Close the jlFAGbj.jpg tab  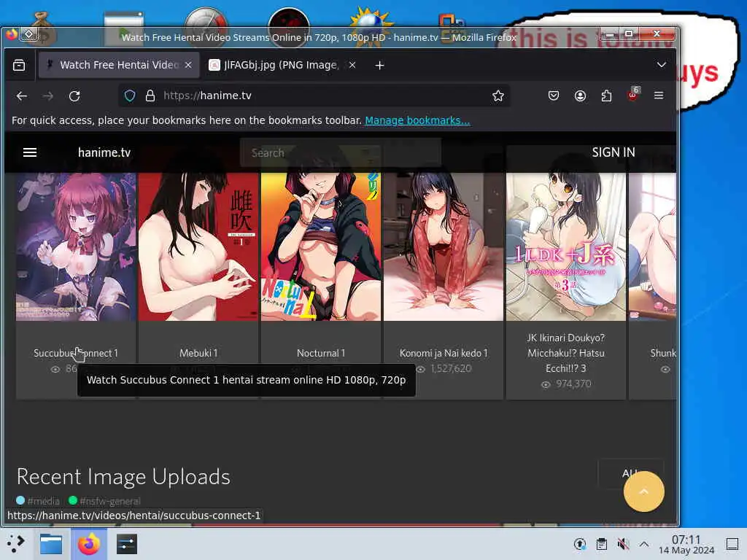pos(352,65)
